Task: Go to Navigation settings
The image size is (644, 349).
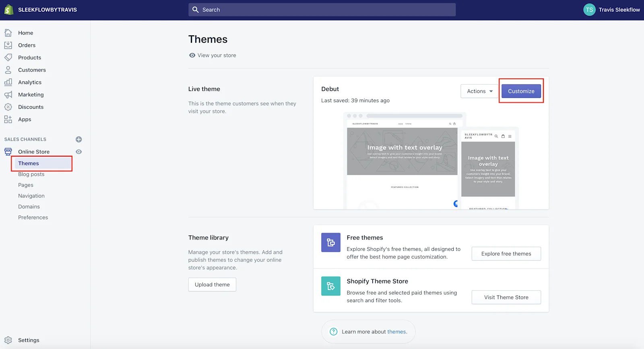Action: [x=31, y=196]
